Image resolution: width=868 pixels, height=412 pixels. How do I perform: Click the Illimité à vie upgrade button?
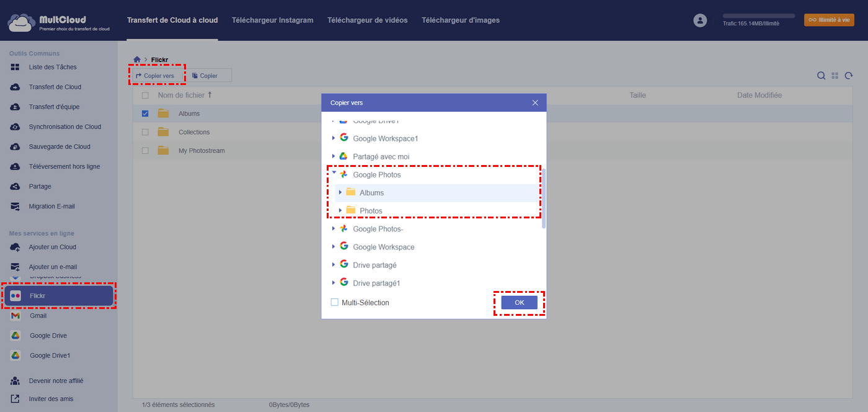point(829,20)
